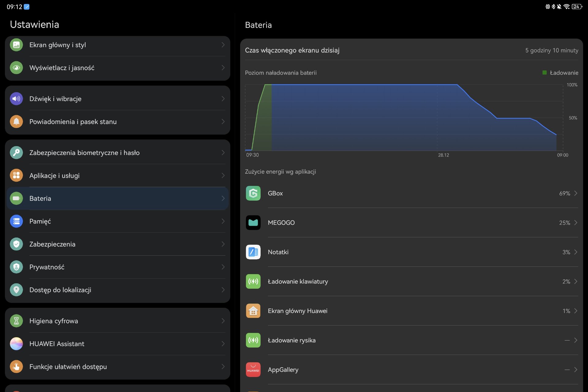Tap the GBox app icon

click(253, 193)
